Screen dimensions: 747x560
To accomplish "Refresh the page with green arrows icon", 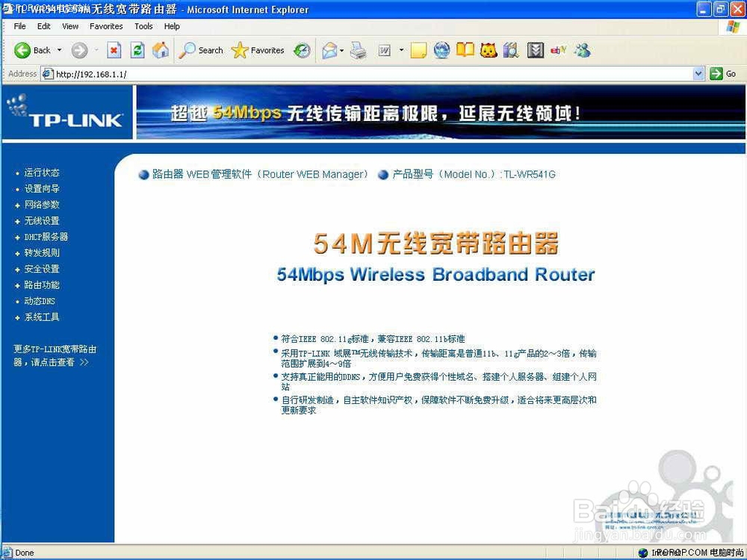I will pos(137,50).
